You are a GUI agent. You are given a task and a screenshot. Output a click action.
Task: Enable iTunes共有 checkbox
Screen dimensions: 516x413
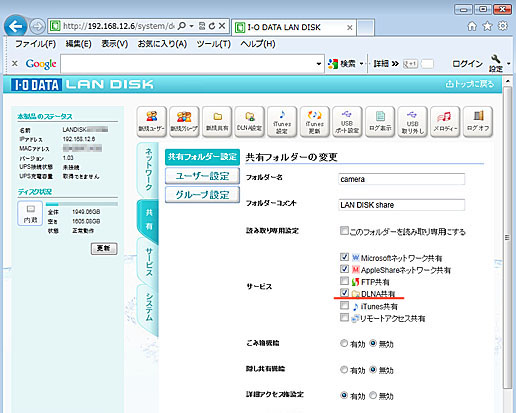tap(344, 305)
